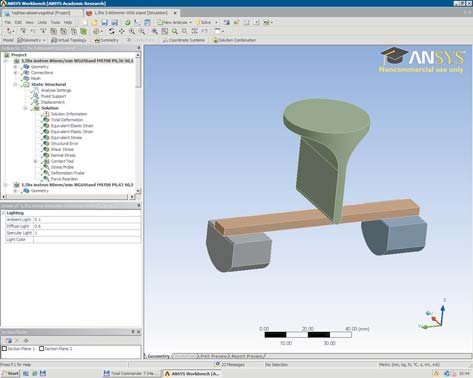Image resolution: width=473 pixels, height=378 pixels.
Task: Open the New Analysis dropdown
Action: pos(175,22)
